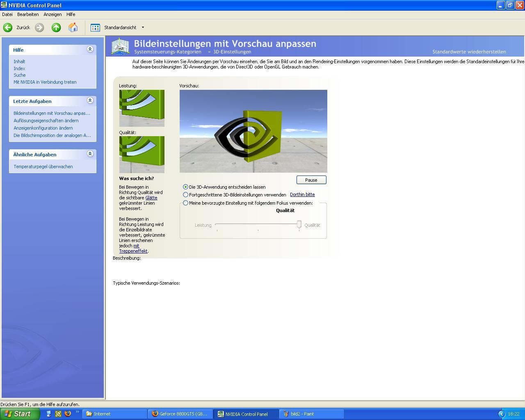Click the Leistung–Qualität slider handle
525x420 pixels.
(x=299, y=224)
